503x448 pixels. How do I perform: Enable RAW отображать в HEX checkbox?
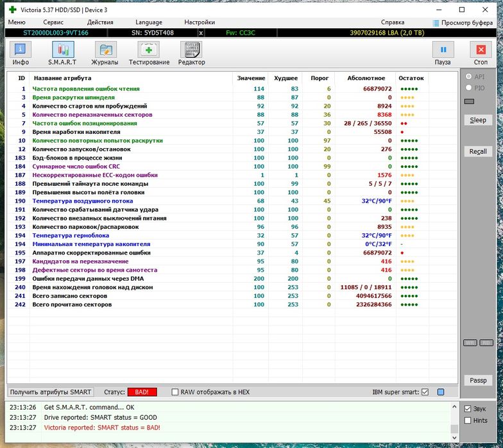(175, 392)
